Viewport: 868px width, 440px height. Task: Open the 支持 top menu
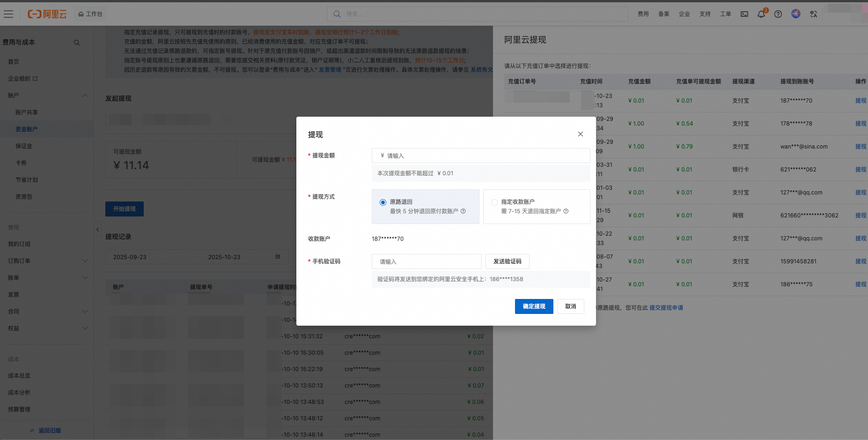[705, 14]
